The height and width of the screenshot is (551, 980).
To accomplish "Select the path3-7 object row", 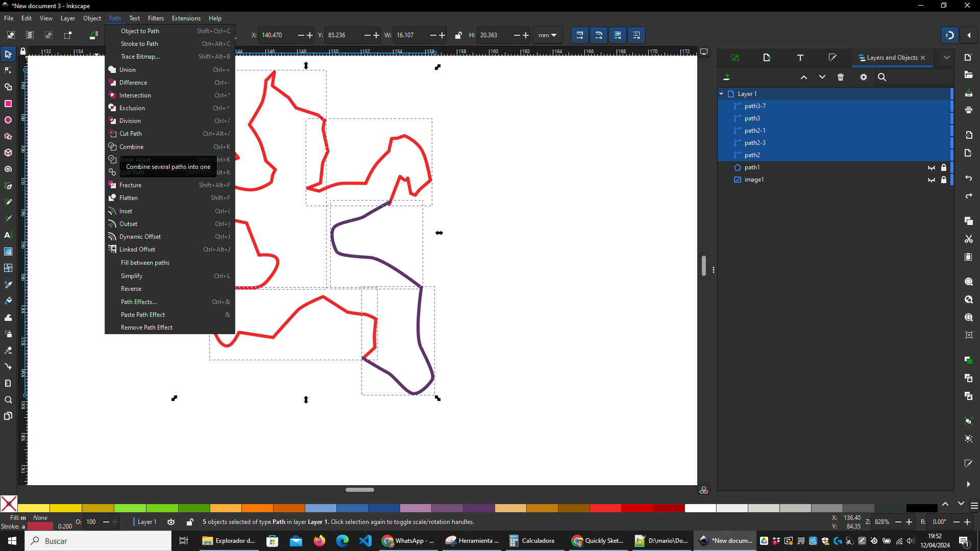I will (x=835, y=106).
